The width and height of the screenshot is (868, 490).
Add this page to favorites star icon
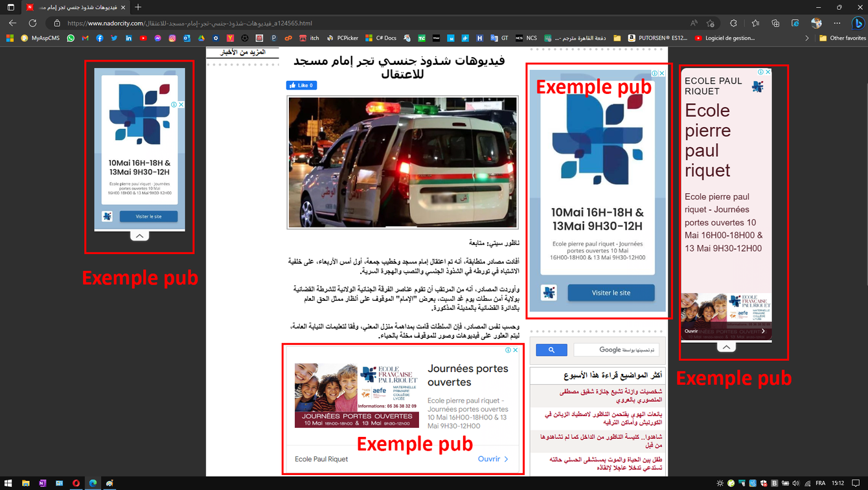[x=711, y=23]
